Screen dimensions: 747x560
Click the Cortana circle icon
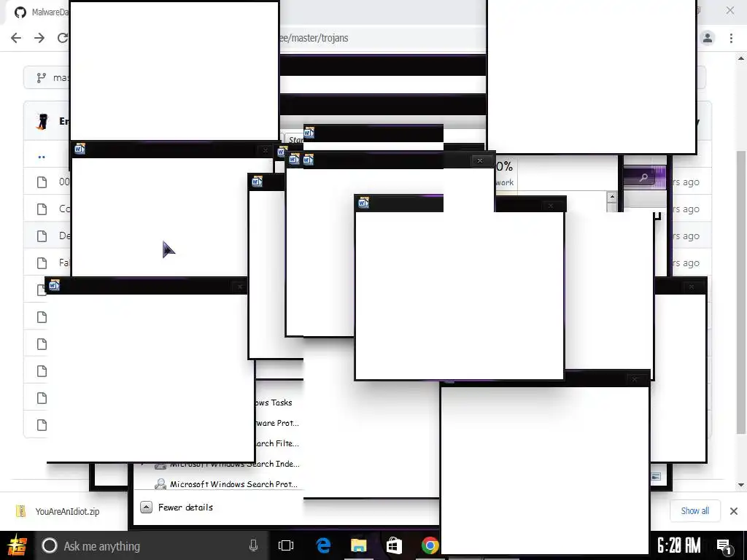[50, 545]
